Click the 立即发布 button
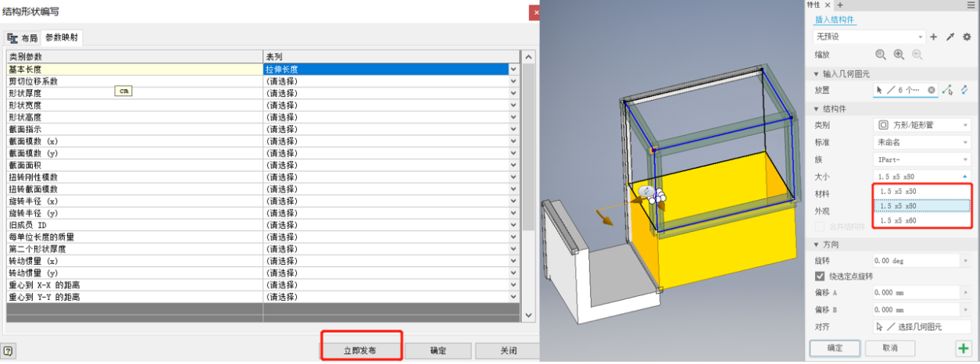The image size is (980, 364). click(x=360, y=351)
